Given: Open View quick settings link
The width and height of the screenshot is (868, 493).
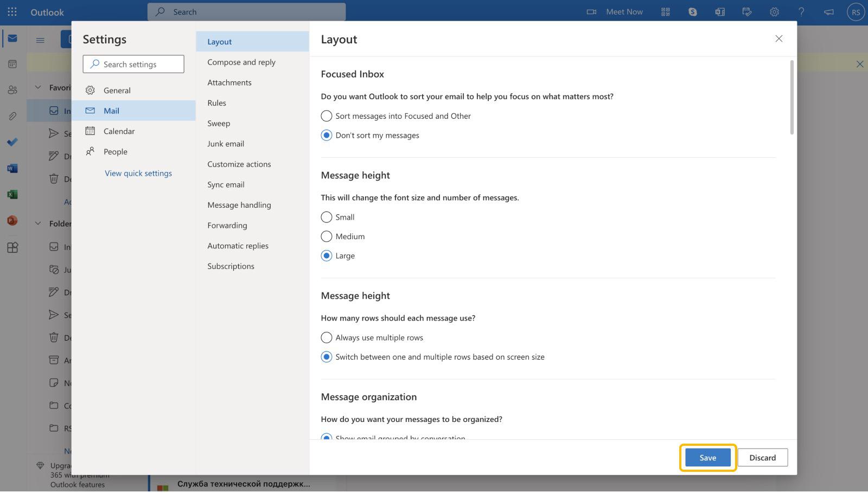Looking at the screenshot, I should pyautogui.click(x=138, y=172).
